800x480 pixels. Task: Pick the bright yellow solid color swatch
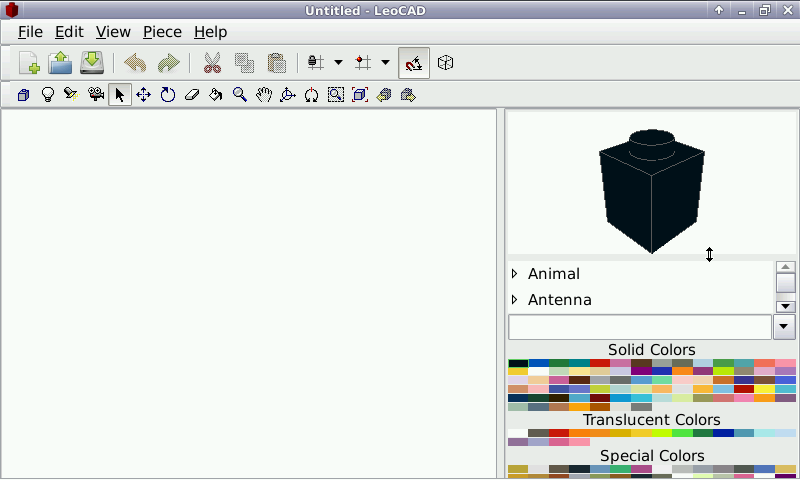click(764, 389)
